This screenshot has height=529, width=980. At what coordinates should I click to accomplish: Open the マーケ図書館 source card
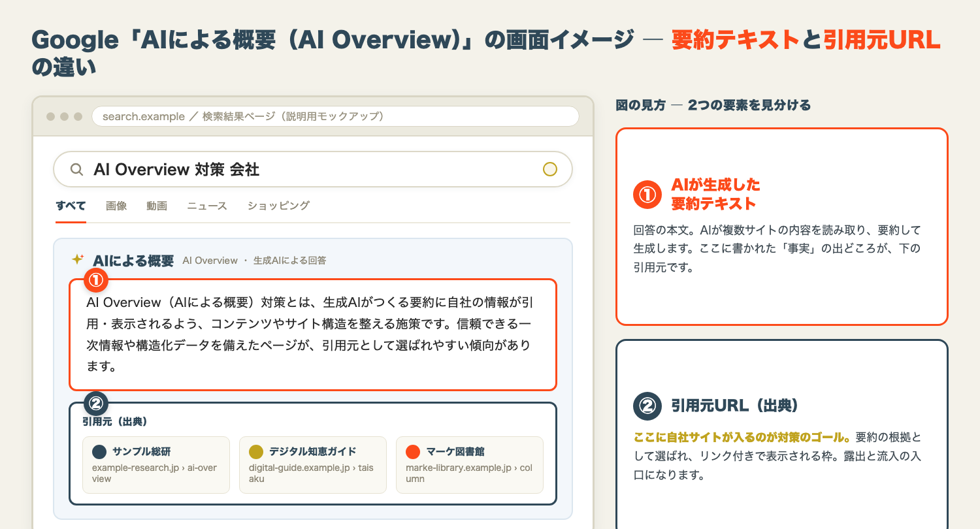pyautogui.click(x=470, y=465)
